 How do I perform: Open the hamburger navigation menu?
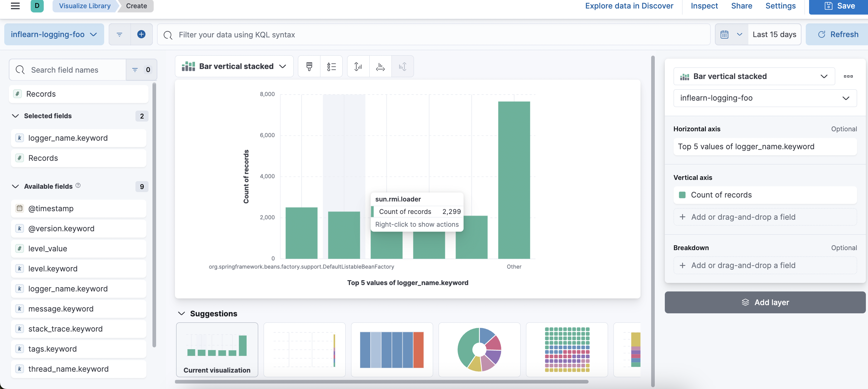(x=15, y=6)
